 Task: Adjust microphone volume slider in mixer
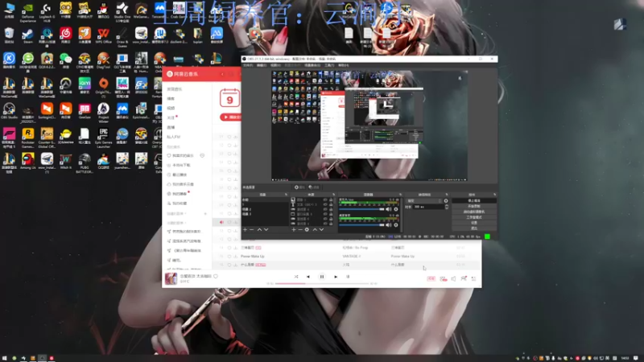[361, 209]
